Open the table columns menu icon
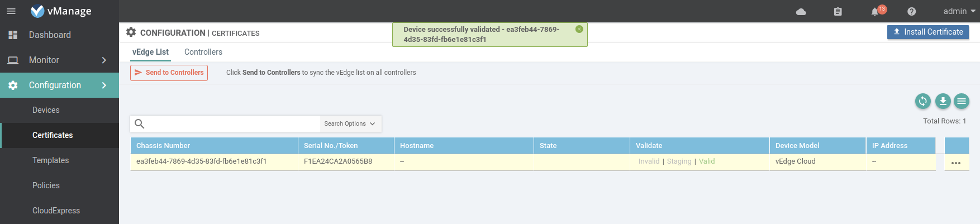This screenshot has height=224, width=980. pos(962,101)
